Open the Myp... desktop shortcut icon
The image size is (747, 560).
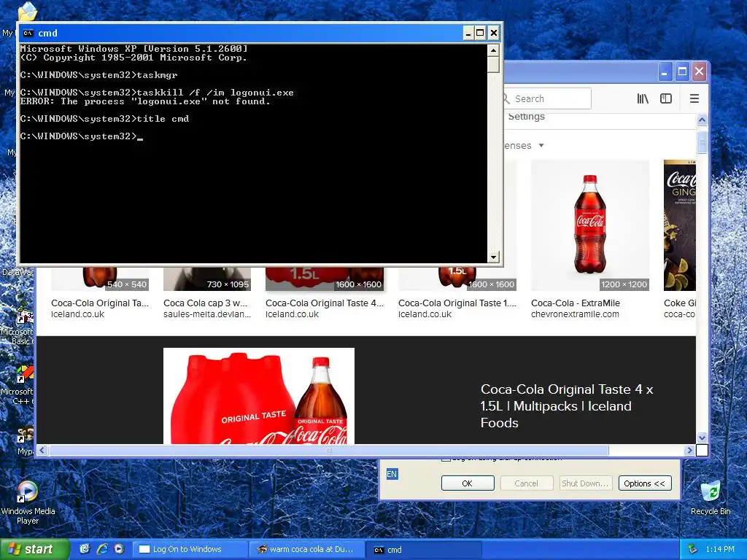[25, 440]
